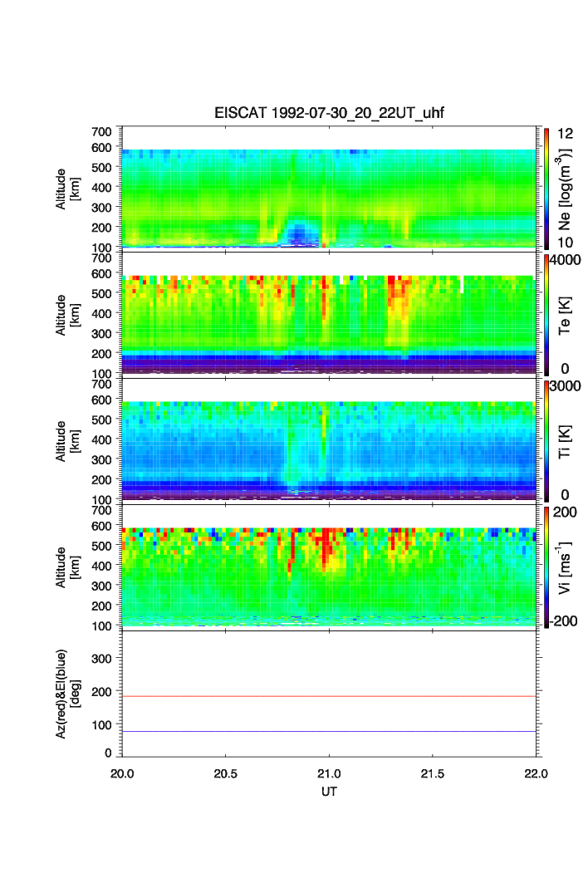Click the blue elevation line in bottom panel

pyautogui.click(x=329, y=732)
